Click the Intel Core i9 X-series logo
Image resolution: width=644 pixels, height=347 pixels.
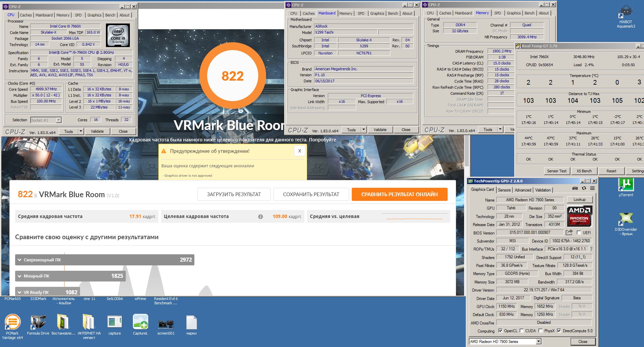118,35
